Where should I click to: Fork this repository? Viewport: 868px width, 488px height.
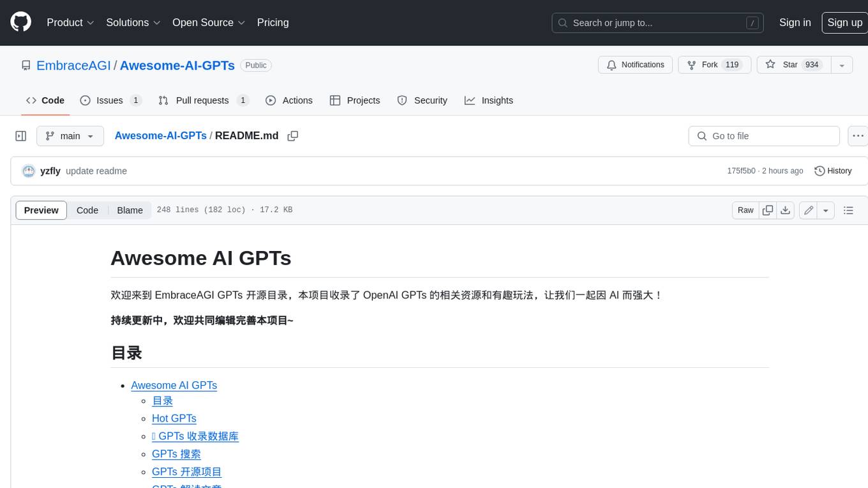click(x=714, y=65)
